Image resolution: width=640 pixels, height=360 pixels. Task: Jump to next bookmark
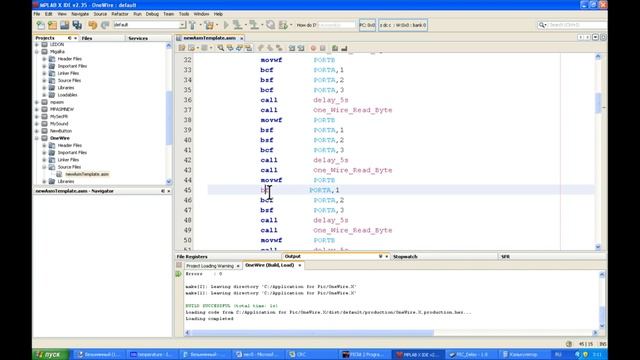(x=270, y=48)
